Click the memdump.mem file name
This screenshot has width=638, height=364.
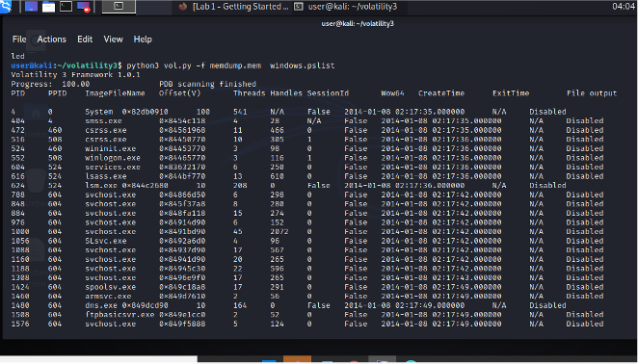[x=235, y=65]
